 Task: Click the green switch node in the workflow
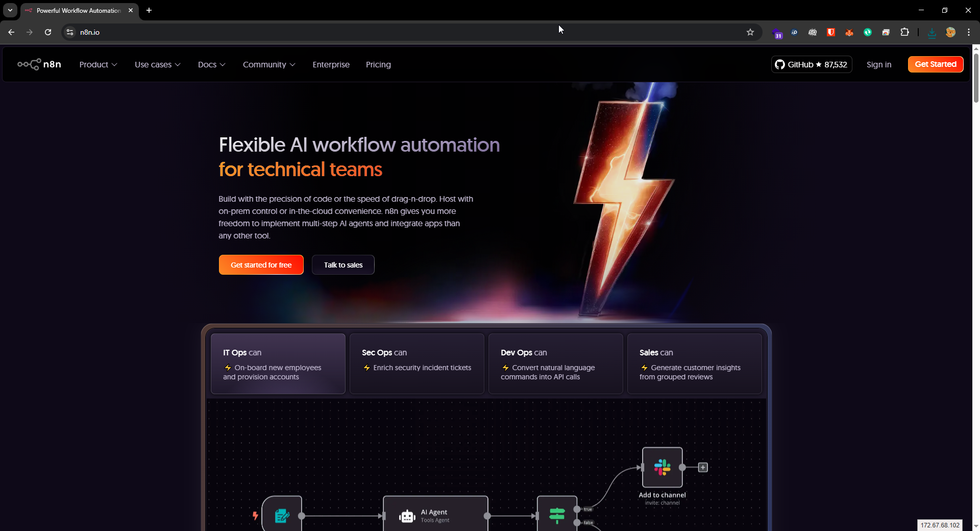coord(557,516)
